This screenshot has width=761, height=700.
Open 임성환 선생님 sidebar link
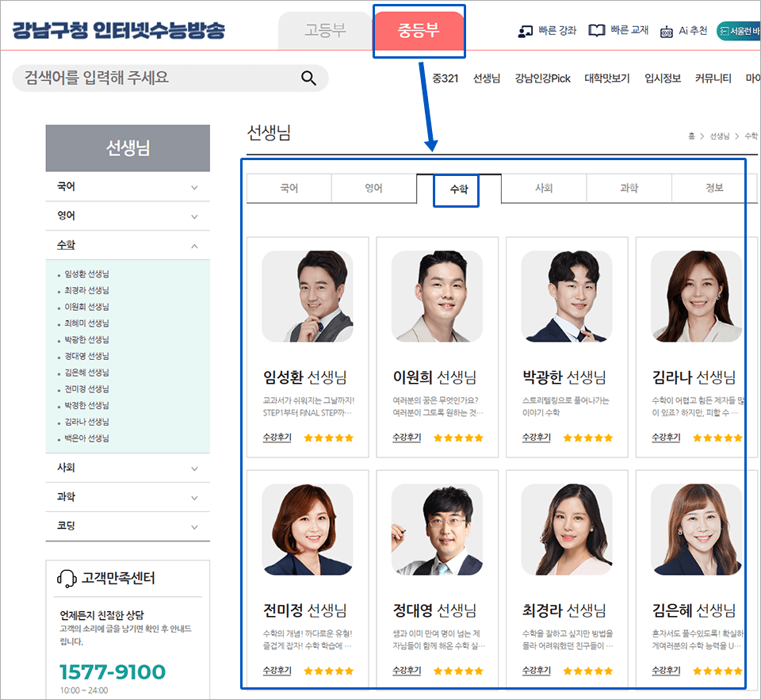coord(86,273)
